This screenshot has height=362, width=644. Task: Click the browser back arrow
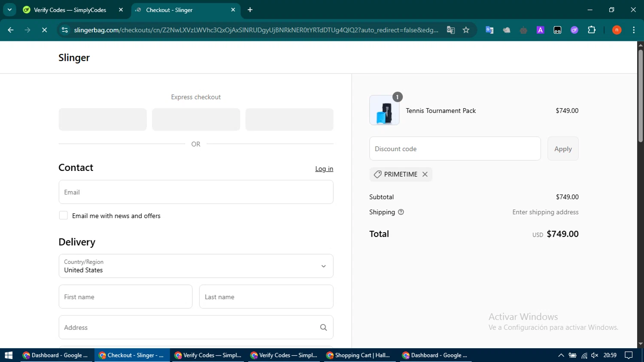point(11,30)
